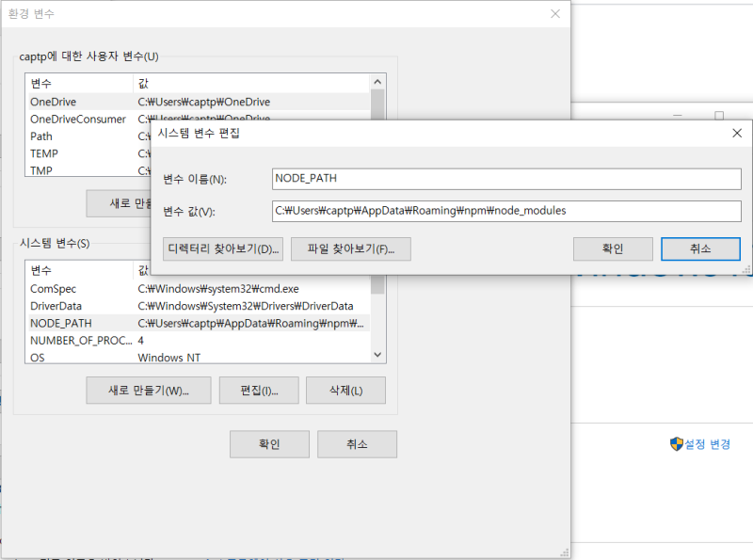The image size is (753, 560).
Task: Select Path row in user variables
Action: point(89,136)
